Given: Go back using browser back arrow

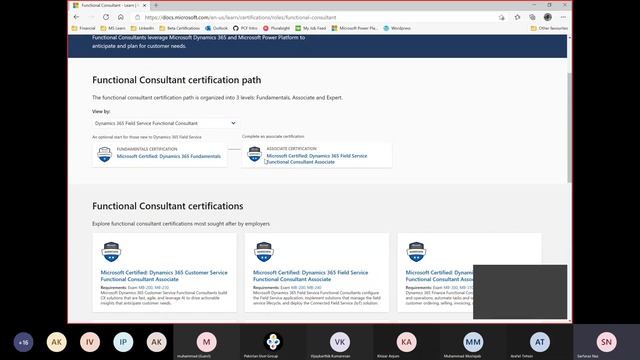Looking at the screenshot, I should pyautogui.click(x=76, y=17).
